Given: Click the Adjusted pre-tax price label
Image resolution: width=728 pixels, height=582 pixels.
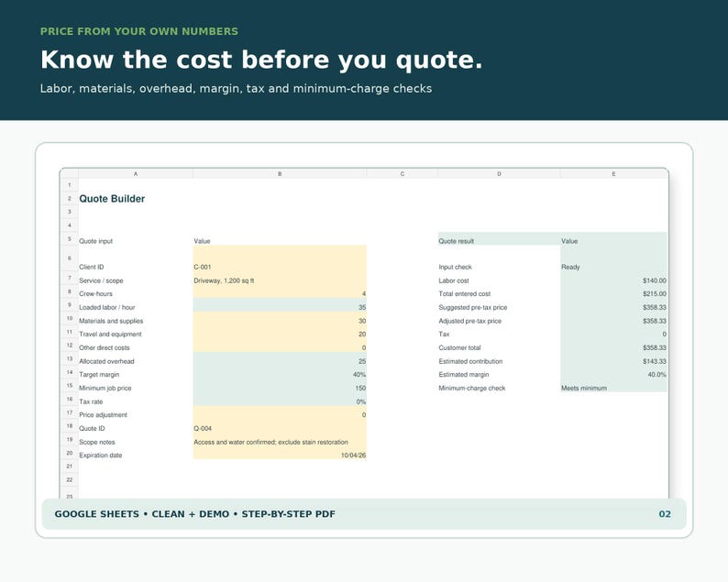Looking at the screenshot, I should pyautogui.click(x=469, y=321).
